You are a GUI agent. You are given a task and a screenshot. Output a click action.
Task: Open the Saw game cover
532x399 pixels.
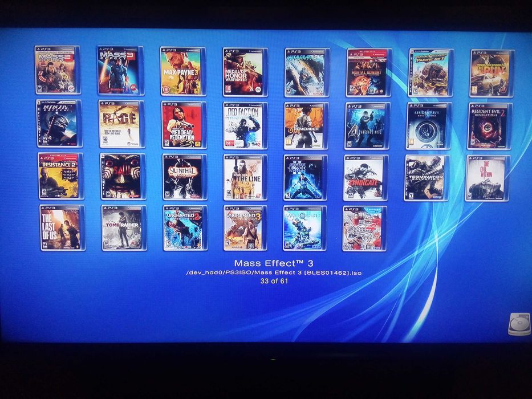pyautogui.click(x=123, y=177)
